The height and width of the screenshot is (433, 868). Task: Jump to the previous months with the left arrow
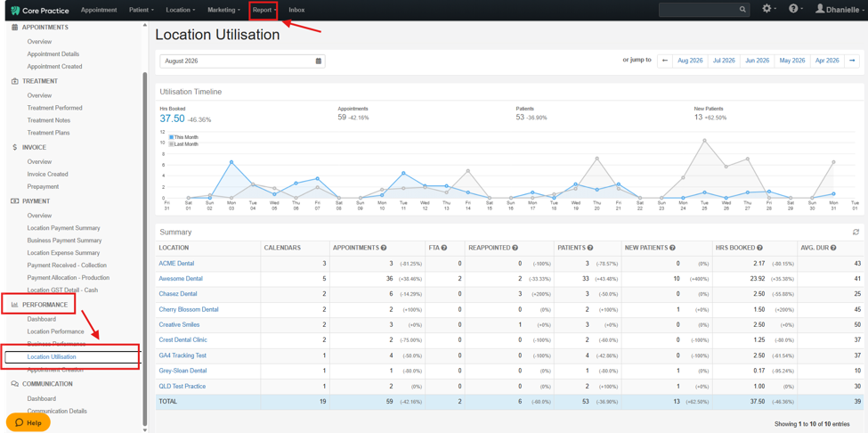coord(665,61)
